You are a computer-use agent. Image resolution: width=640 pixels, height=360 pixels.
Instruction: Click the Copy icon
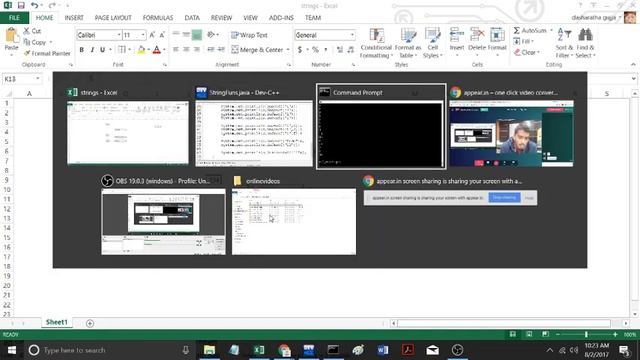[x=27, y=42]
